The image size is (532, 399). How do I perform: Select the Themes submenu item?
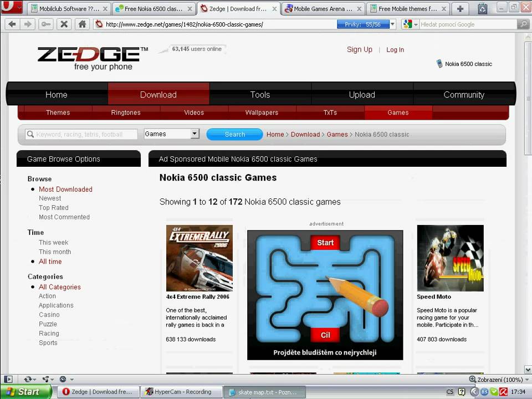[x=58, y=112]
